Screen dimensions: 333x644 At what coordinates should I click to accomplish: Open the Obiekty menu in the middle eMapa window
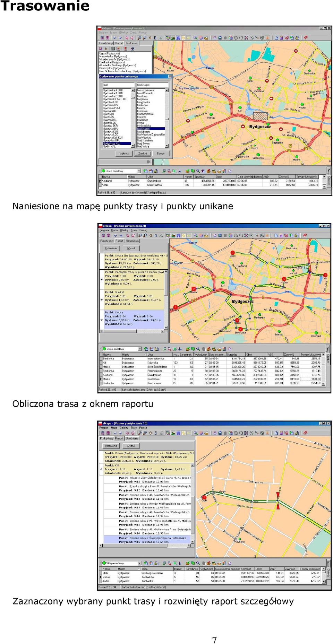click(124, 230)
